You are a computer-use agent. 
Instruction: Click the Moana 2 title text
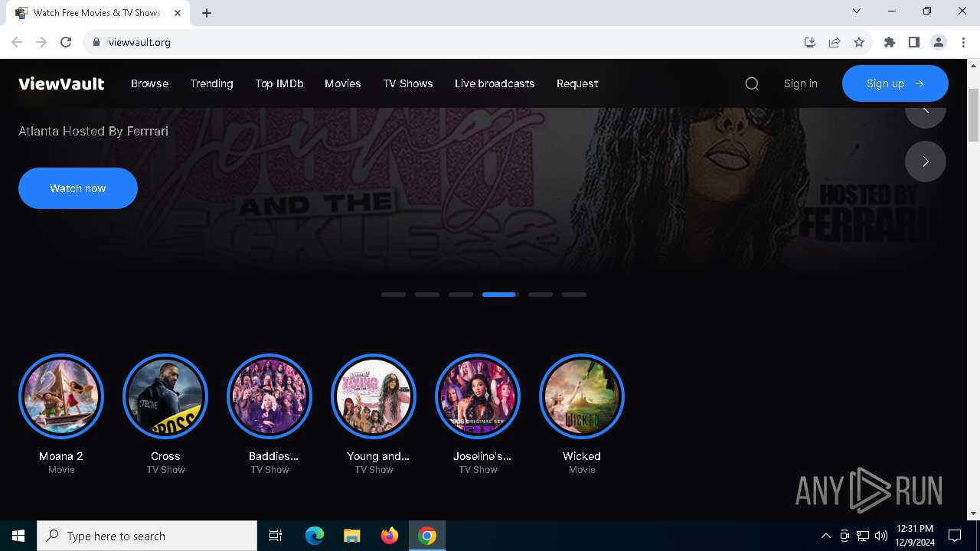pos(61,456)
